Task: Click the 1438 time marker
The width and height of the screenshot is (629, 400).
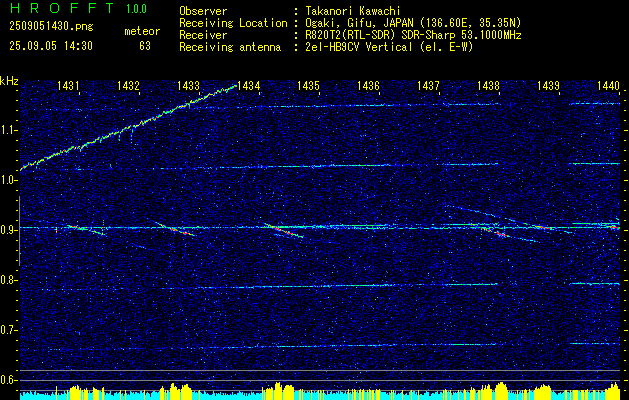Action: pos(488,85)
